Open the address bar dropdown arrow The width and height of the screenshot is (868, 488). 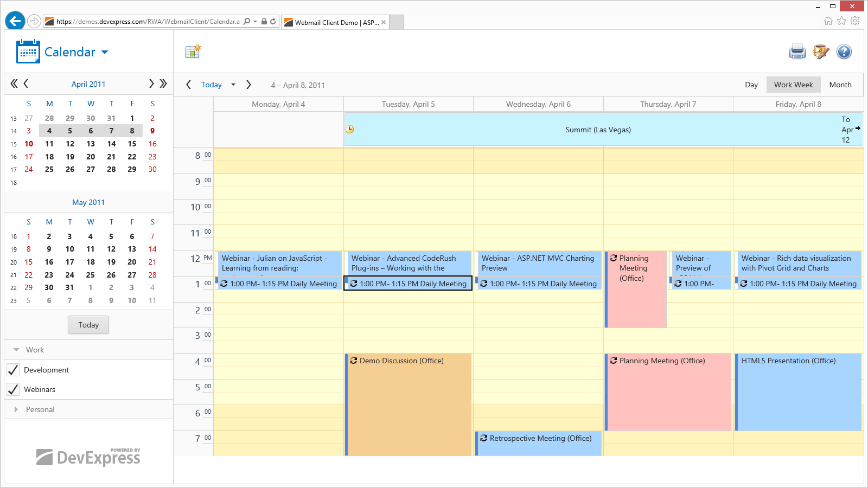[255, 22]
